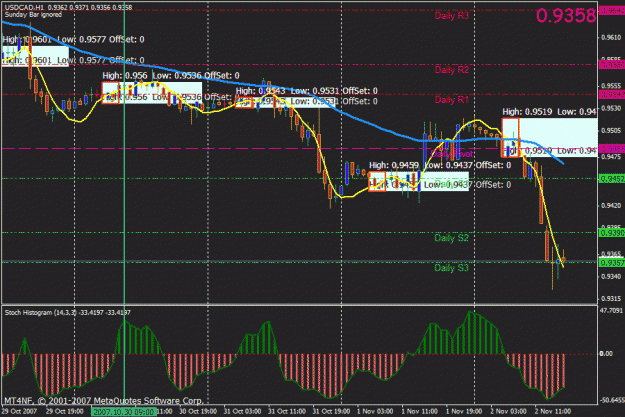Click the -50.6459 indicator scale value
The width and height of the screenshot is (625, 417).
coord(611,400)
